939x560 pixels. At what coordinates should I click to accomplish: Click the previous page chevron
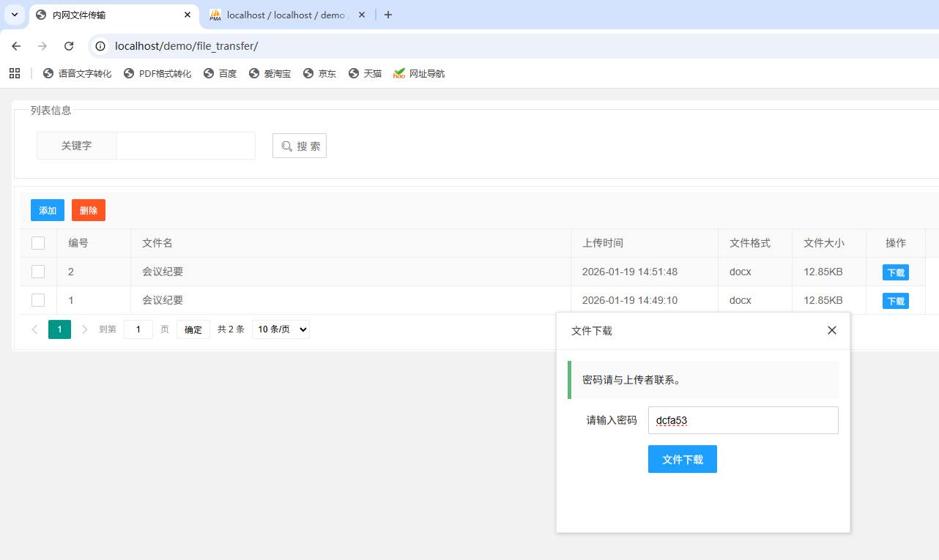pos(34,329)
